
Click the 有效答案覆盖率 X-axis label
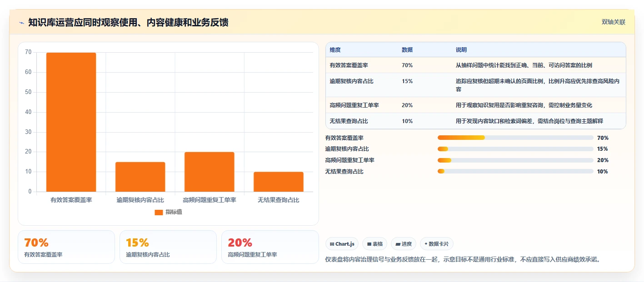tap(71, 200)
